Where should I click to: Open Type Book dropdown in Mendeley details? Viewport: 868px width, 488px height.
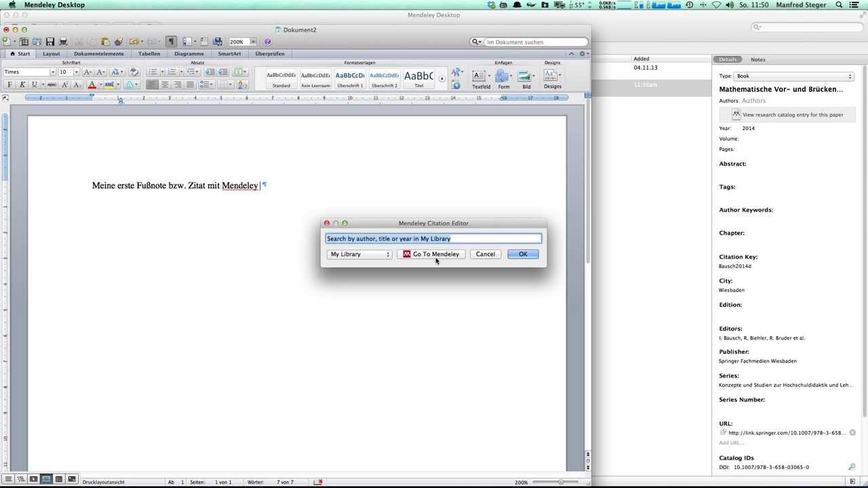pos(793,77)
